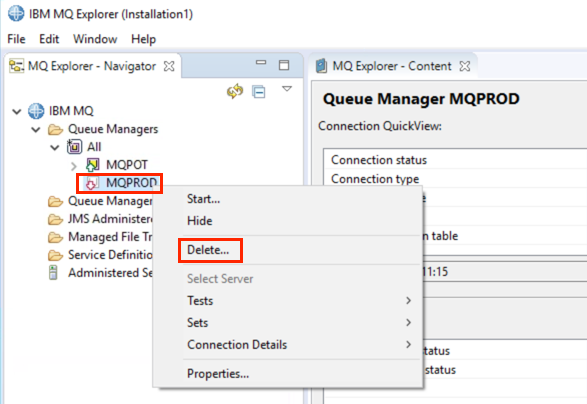Click the Administered Se… server icon
The height and width of the screenshot is (404, 587).
(x=53, y=273)
